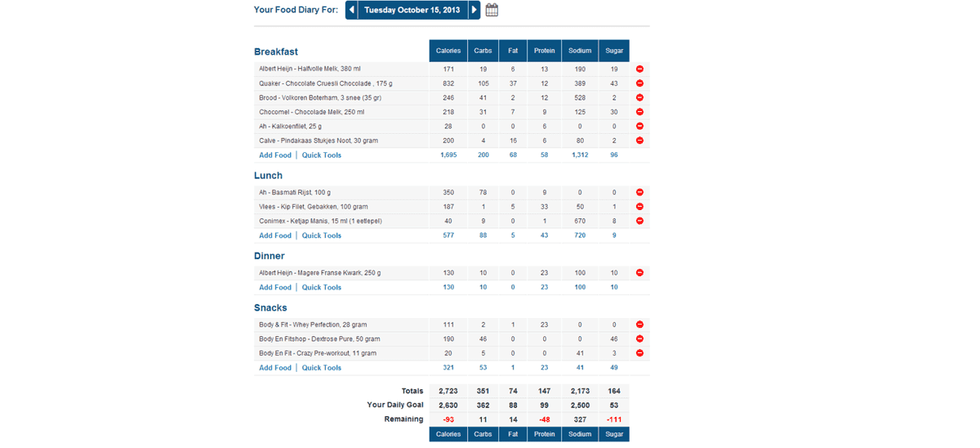Go to previous day with left arrow

pos(352,10)
